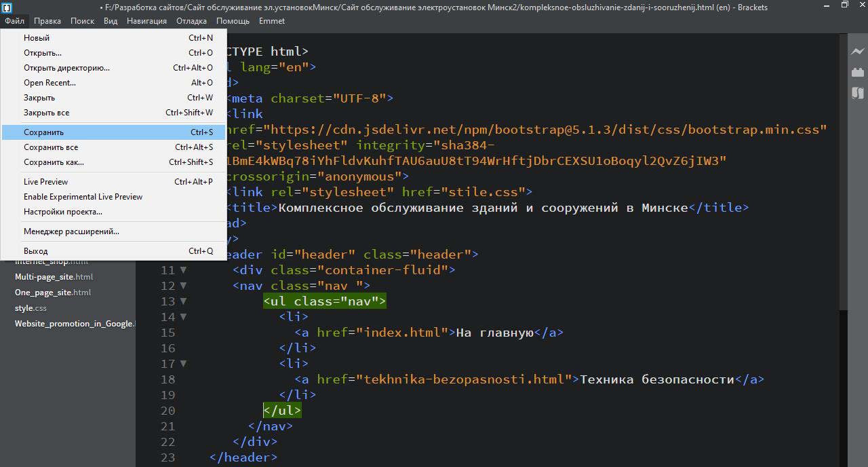The width and height of the screenshot is (868, 467).
Task: Open style.css in the file tree
Action: 31,308
